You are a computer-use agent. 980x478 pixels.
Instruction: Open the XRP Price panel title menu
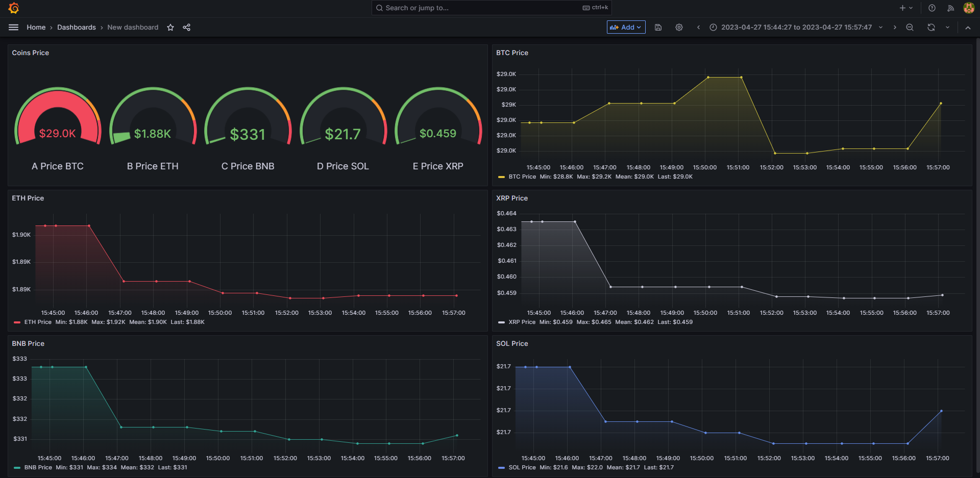512,198
